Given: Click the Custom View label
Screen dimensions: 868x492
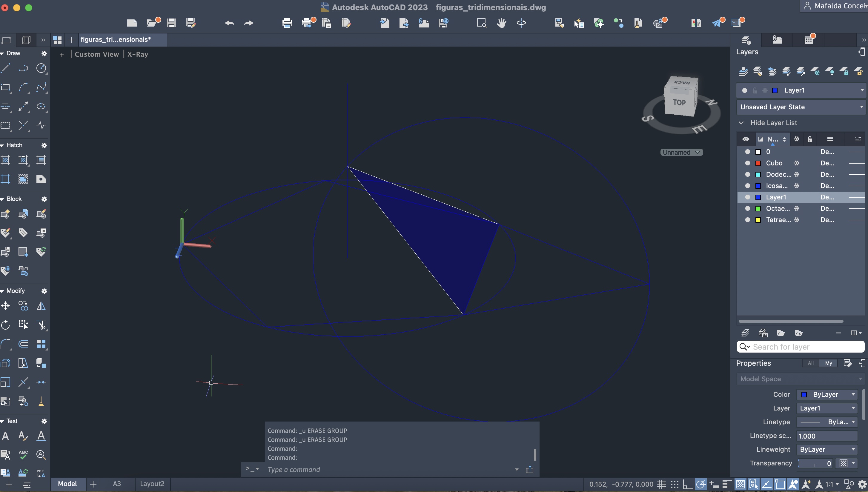Looking at the screenshot, I should click(x=97, y=54).
